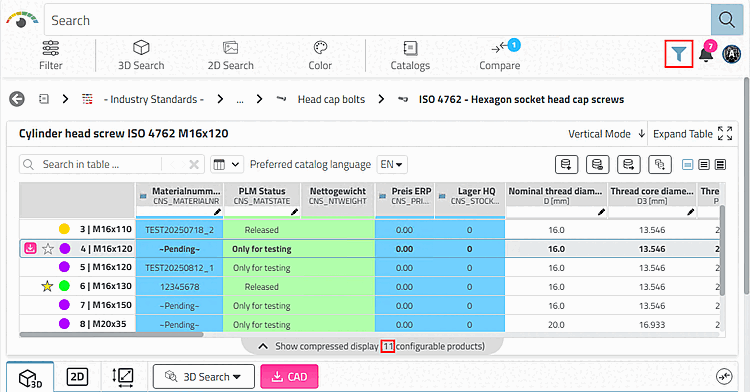750x392 pixels.
Task: Click the green status dot of row 6
Action: [64, 286]
